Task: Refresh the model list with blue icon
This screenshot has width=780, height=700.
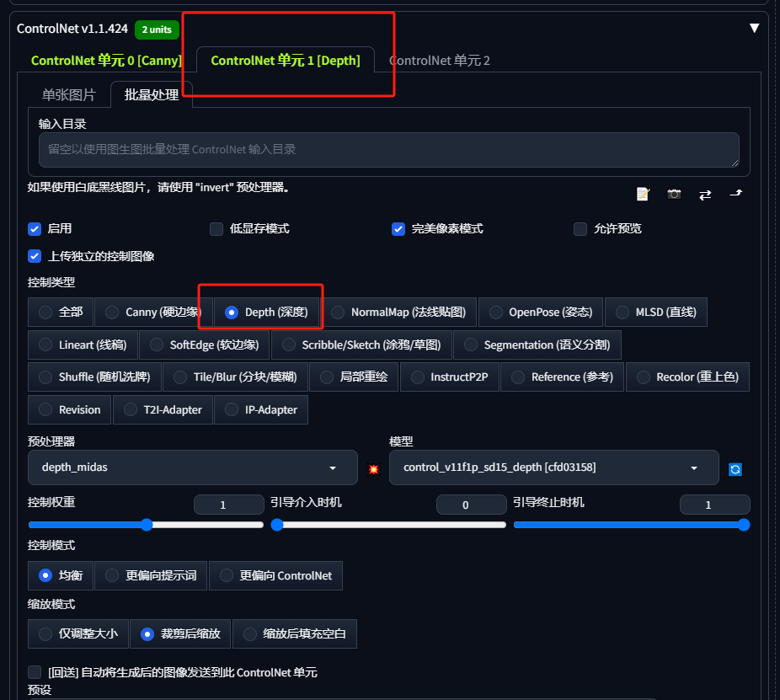Action: click(735, 469)
